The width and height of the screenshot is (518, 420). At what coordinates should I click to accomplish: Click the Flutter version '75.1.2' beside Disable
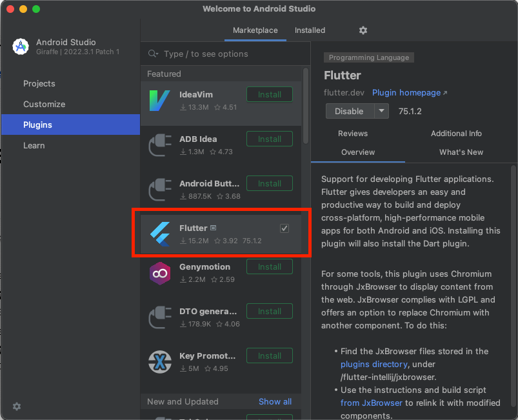point(410,111)
